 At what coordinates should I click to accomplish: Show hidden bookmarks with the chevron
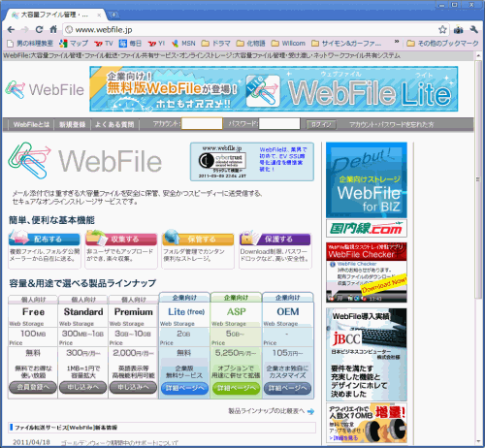pyautogui.click(x=397, y=42)
